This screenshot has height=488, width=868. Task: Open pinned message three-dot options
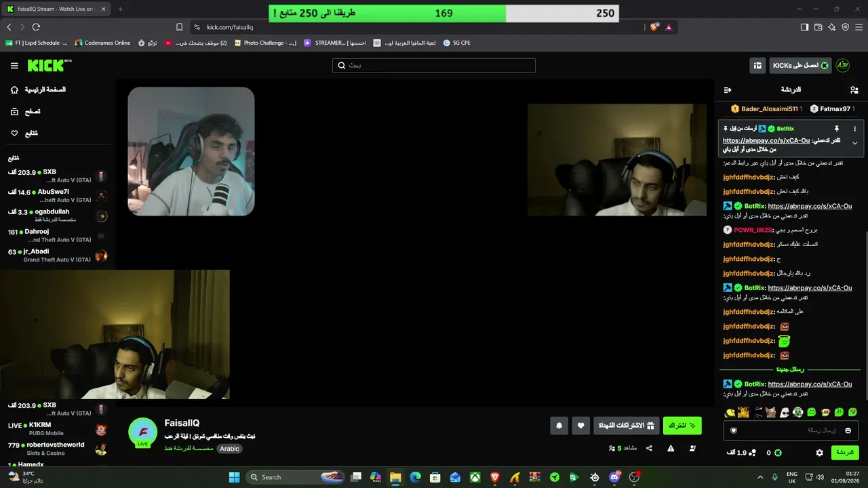click(854, 128)
